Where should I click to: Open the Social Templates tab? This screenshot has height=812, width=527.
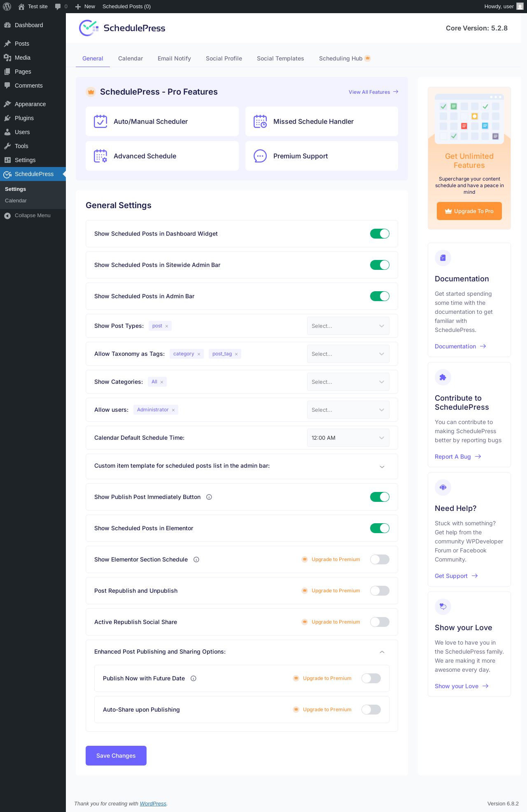(280, 58)
